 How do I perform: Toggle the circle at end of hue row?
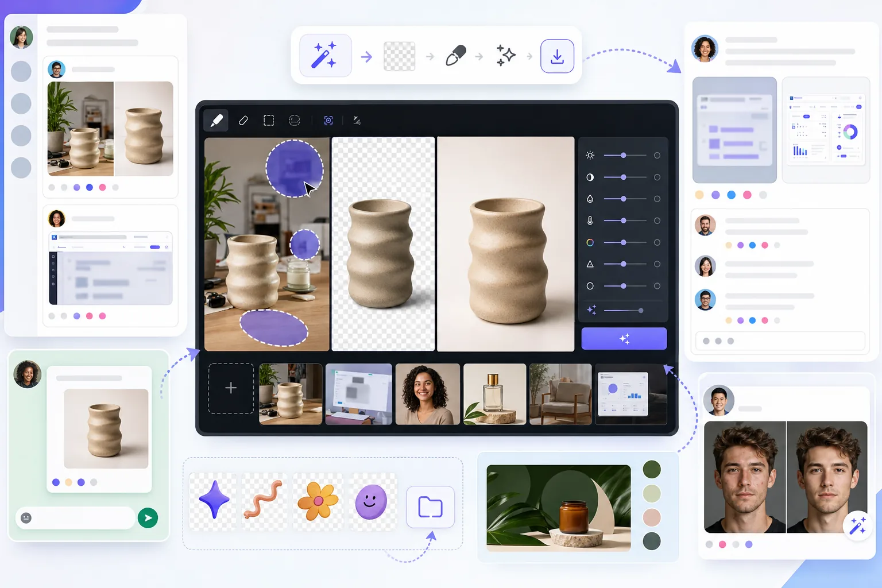[x=657, y=242]
